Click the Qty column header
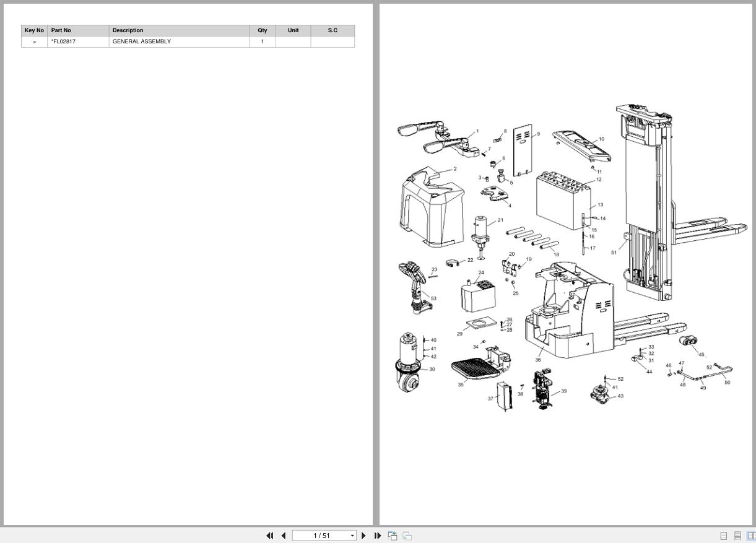This screenshot has height=543, width=756. [x=263, y=30]
